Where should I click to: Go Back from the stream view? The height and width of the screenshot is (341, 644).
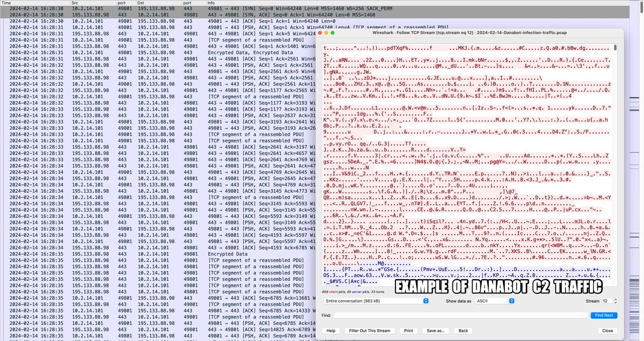(x=464, y=330)
